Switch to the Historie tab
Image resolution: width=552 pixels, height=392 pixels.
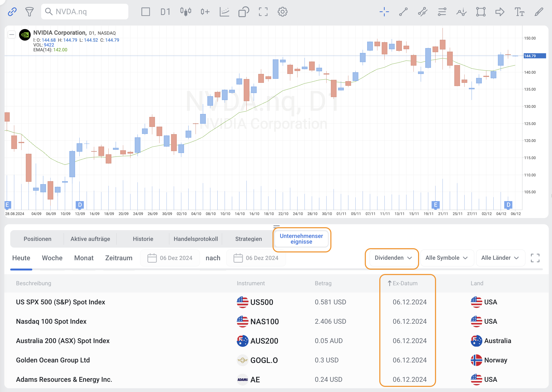click(x=143, y=239)
